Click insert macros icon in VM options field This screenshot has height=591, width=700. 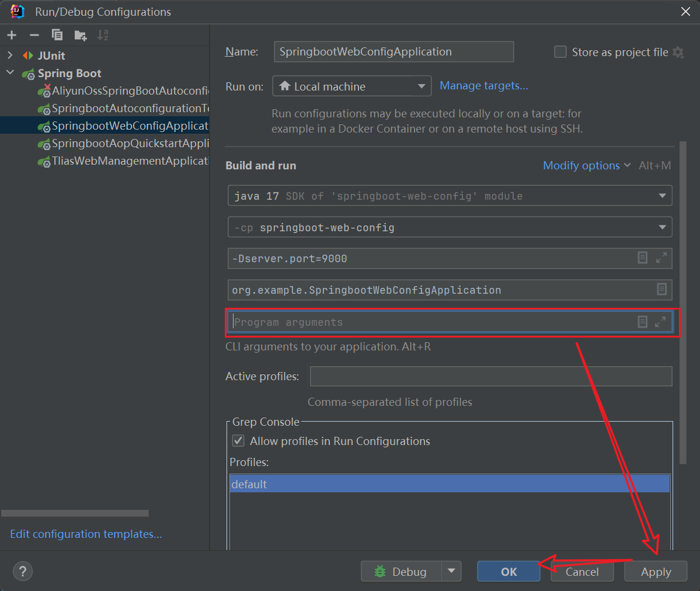point(642,258)
